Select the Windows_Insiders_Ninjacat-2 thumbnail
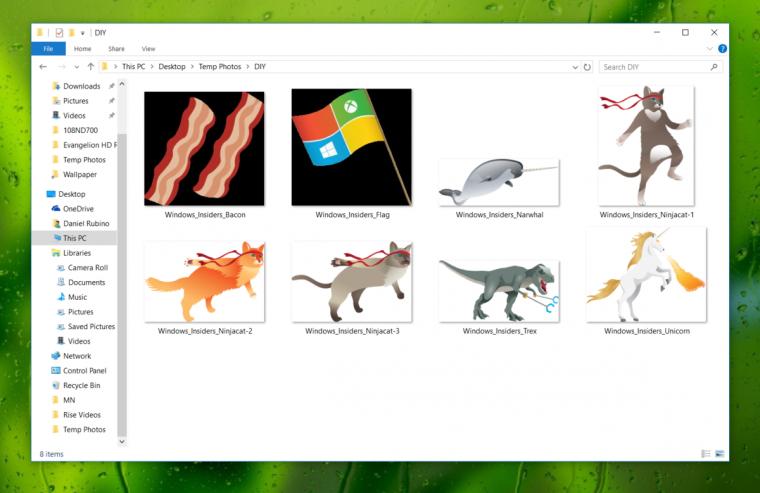 pos(205,282)
